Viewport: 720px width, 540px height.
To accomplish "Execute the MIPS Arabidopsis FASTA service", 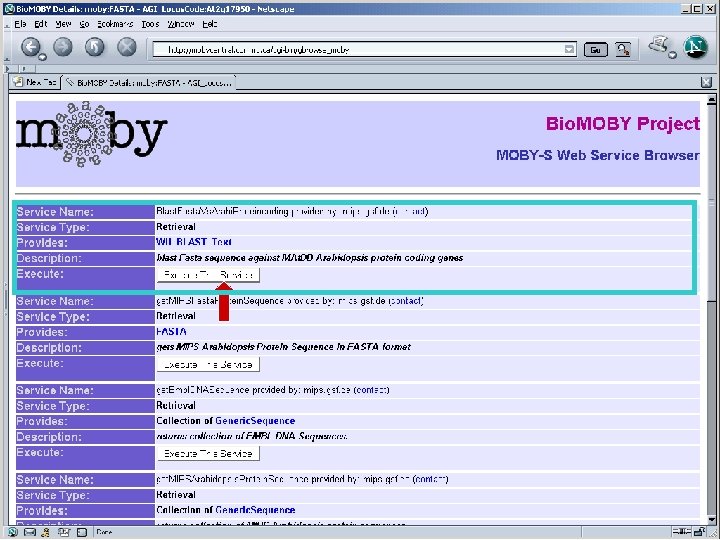I will [x=208, y=365].
